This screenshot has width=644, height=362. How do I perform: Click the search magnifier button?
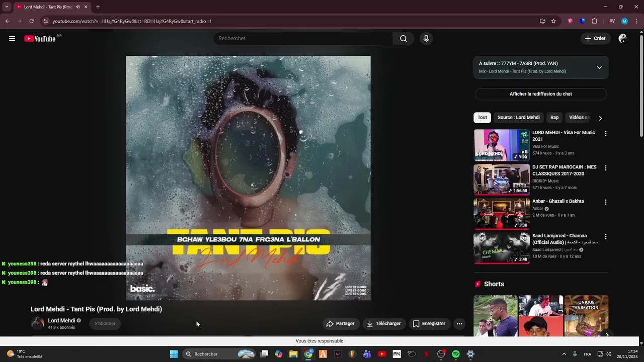coord(404,39)
